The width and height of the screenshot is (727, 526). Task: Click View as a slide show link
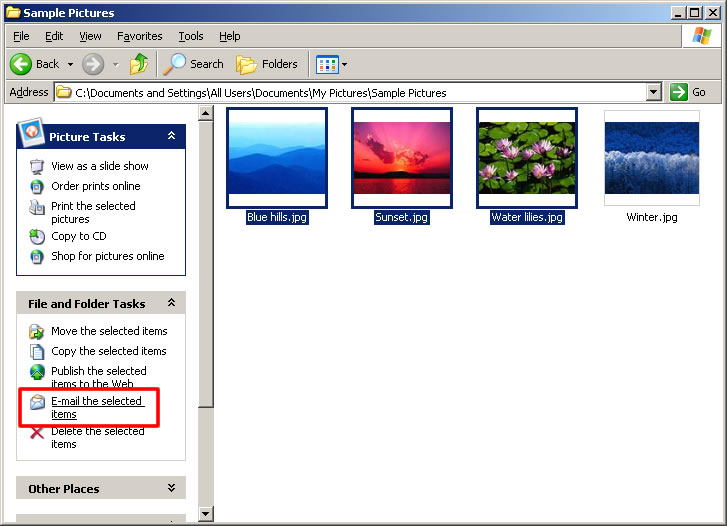point(99,166)
